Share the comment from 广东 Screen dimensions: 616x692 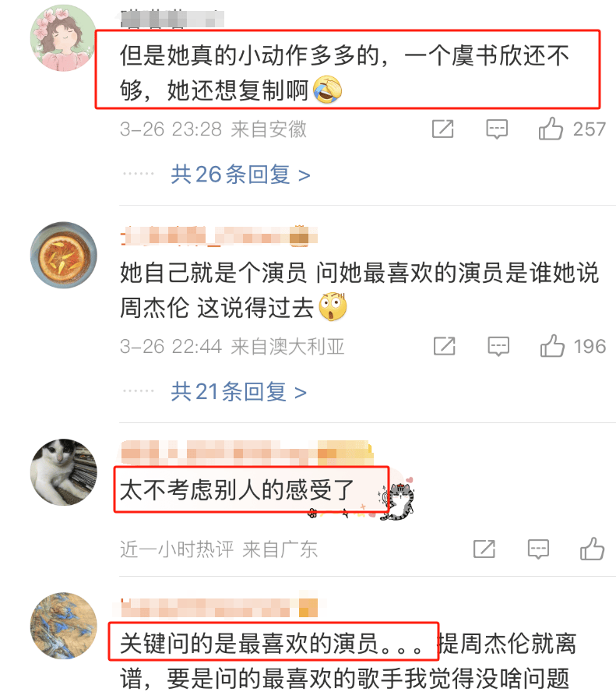coord(484,549)
